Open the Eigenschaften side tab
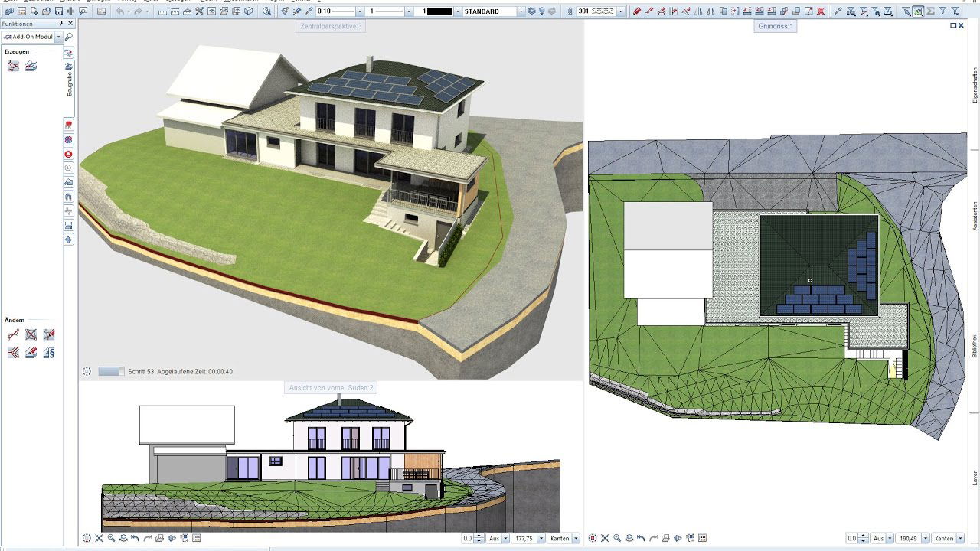The width and height of the screenshot is (980, 551). pos(975,84)
